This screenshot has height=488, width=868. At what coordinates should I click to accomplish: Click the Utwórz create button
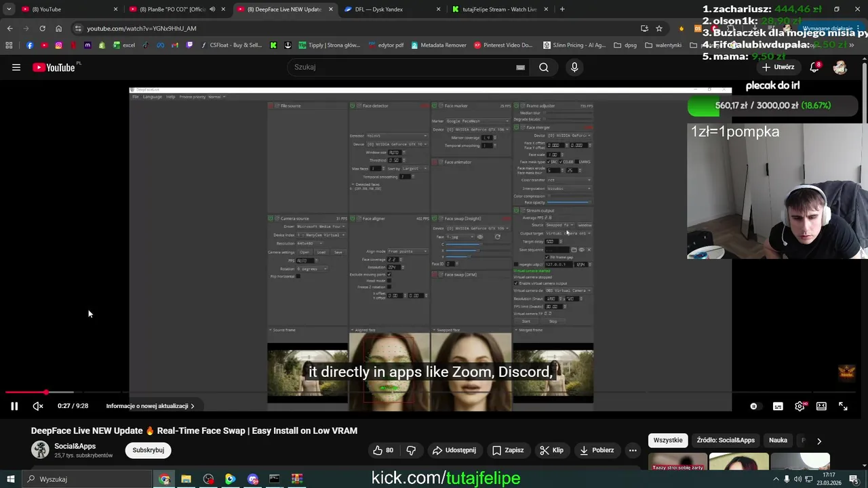[x=778, y=67]
